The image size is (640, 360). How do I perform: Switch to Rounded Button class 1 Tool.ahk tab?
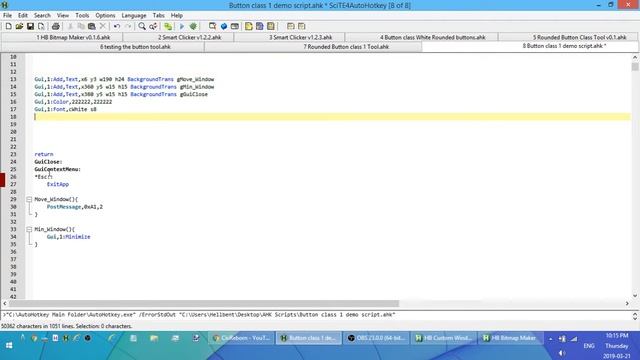tap(313, 47)
